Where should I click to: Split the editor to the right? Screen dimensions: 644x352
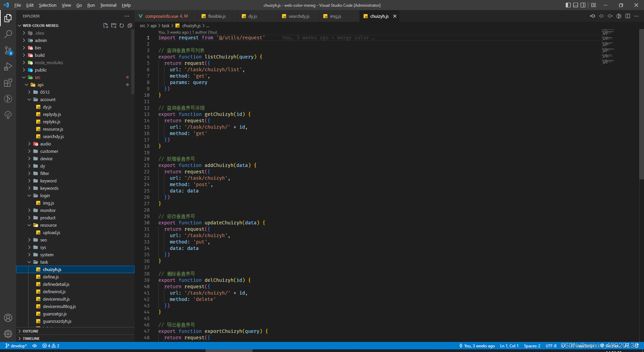[x=628, y=16]
